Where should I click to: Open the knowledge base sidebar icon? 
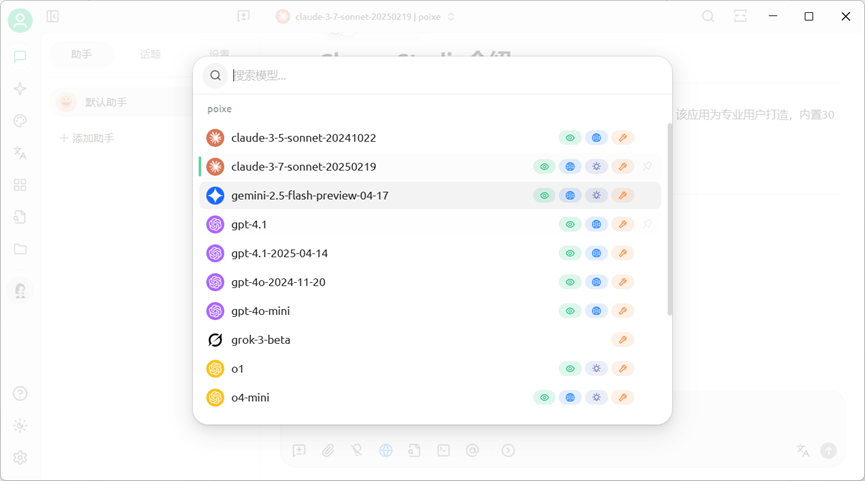click(x=20, y=217)
